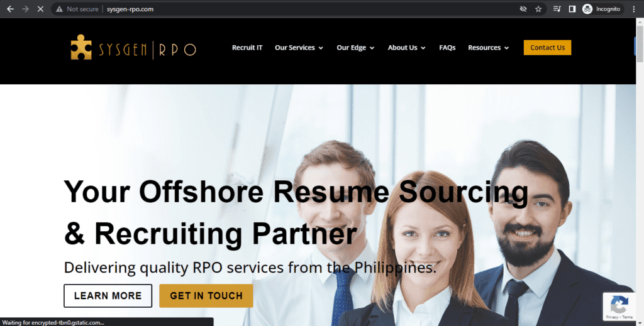Open Chrome's three-dot menu

tap(634, 9)
